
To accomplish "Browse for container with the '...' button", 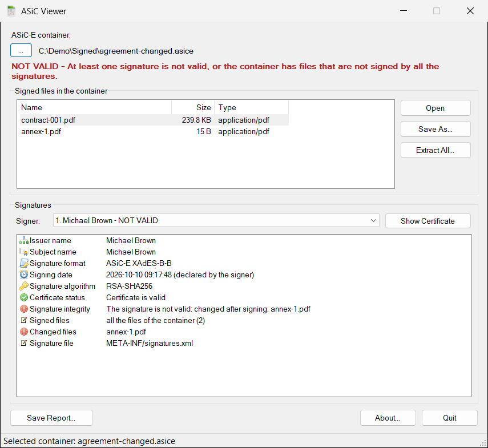I will (21, 50).
